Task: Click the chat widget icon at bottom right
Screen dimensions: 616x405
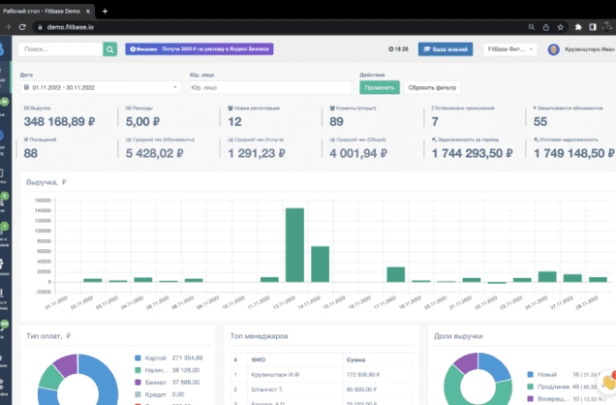Action: (604, 380)
